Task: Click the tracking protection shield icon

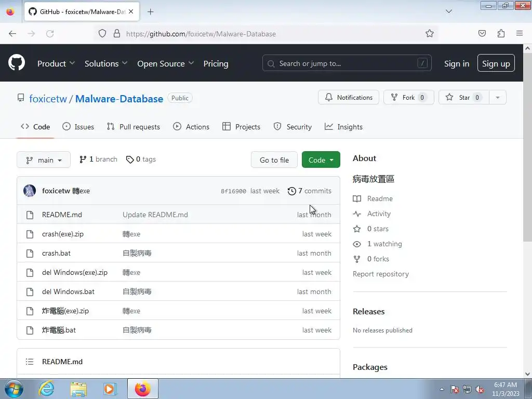Action: click(x=102, y=33)
